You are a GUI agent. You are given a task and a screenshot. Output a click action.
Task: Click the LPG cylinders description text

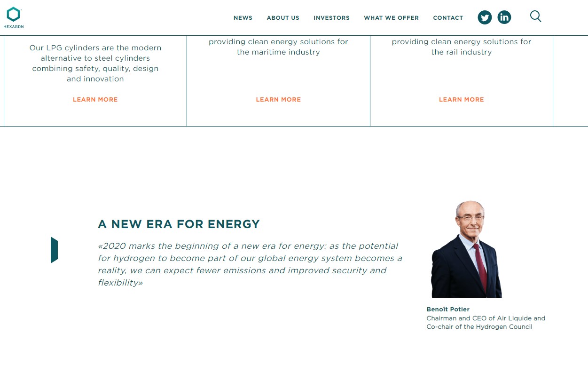pyautogui.click(x=95, y=63)
